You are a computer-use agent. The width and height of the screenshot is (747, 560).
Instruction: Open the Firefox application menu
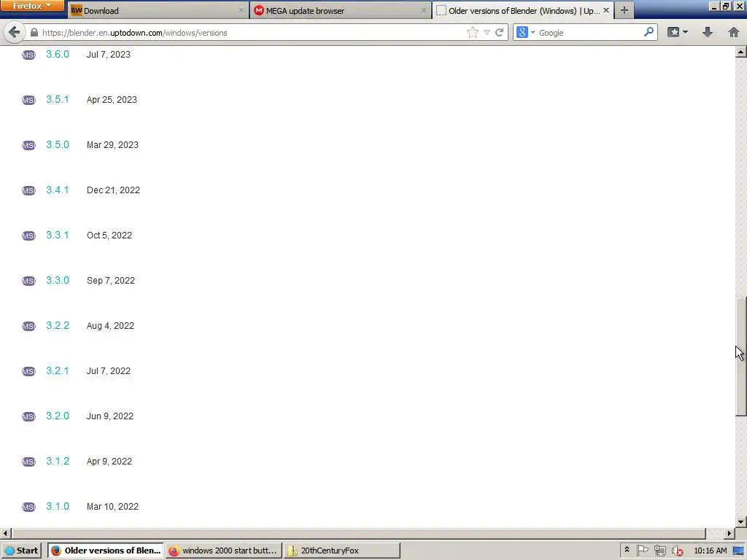[32, 6]
